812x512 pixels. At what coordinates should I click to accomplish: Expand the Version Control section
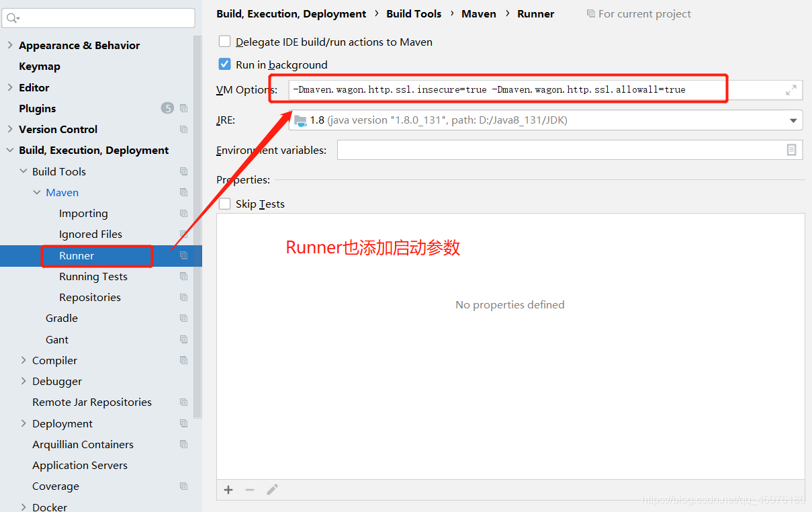10,129
